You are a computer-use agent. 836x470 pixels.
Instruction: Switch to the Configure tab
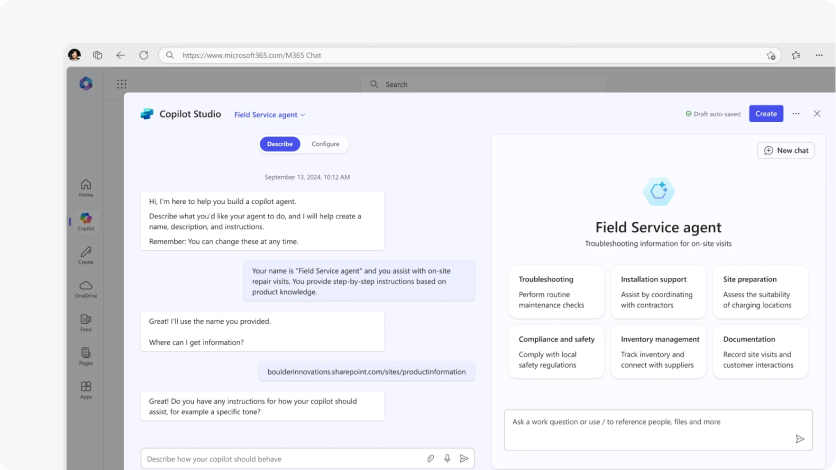pyautogui.click(x=325, y=144)
